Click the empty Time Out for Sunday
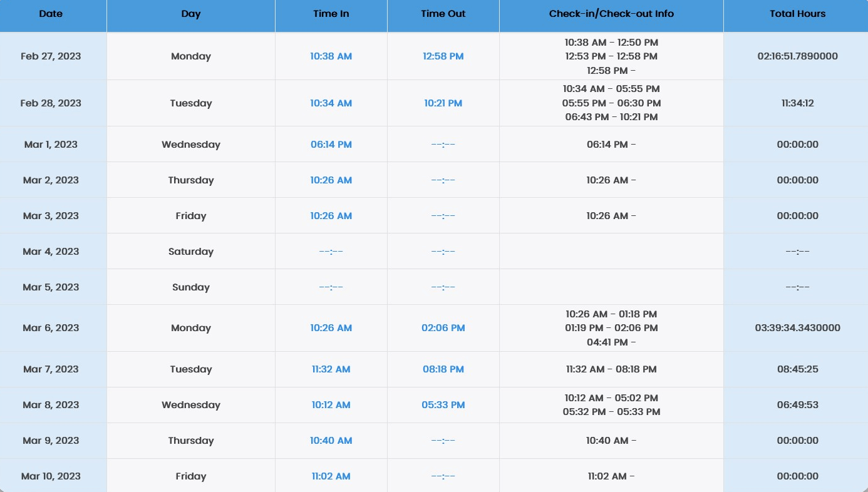This screenshot has height=492, width=868. pyautogui.click(x=443, y=287)
